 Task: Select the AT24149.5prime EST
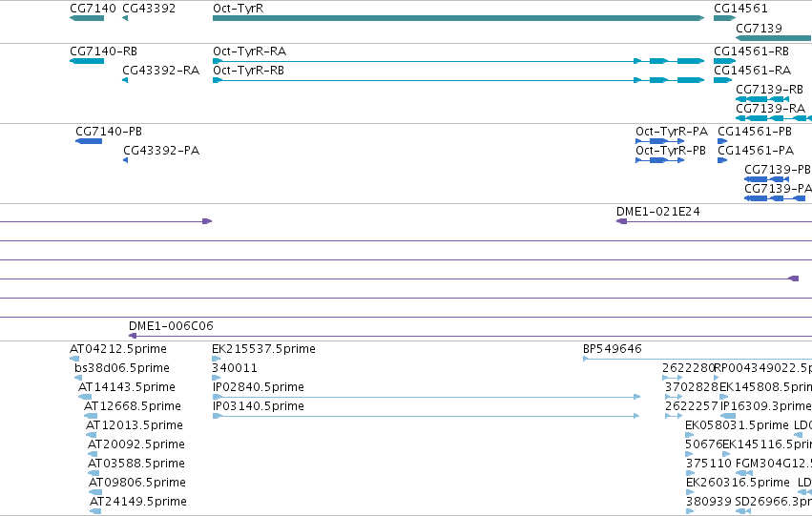pyautogui.click(x=95, y=511)
